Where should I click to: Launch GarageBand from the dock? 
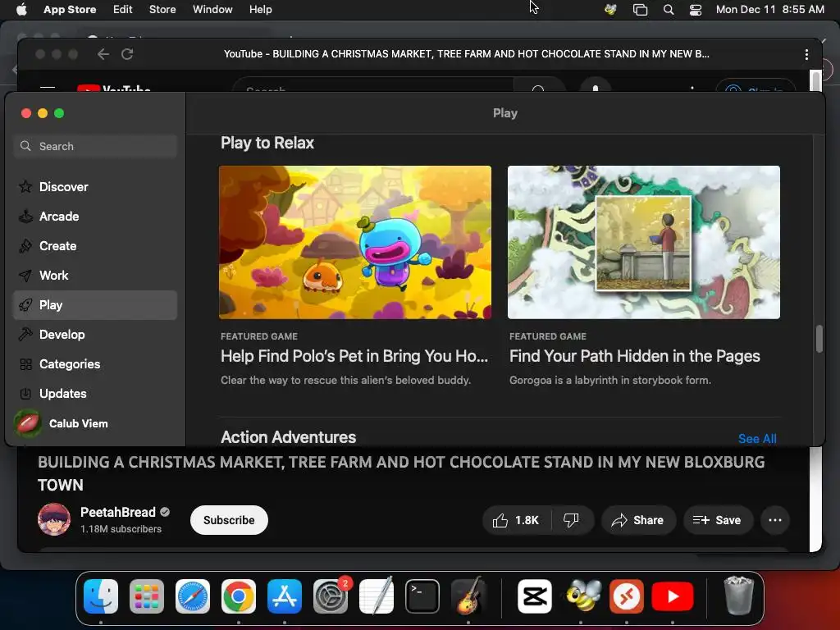pyautogui.click(x=468, y=596)
